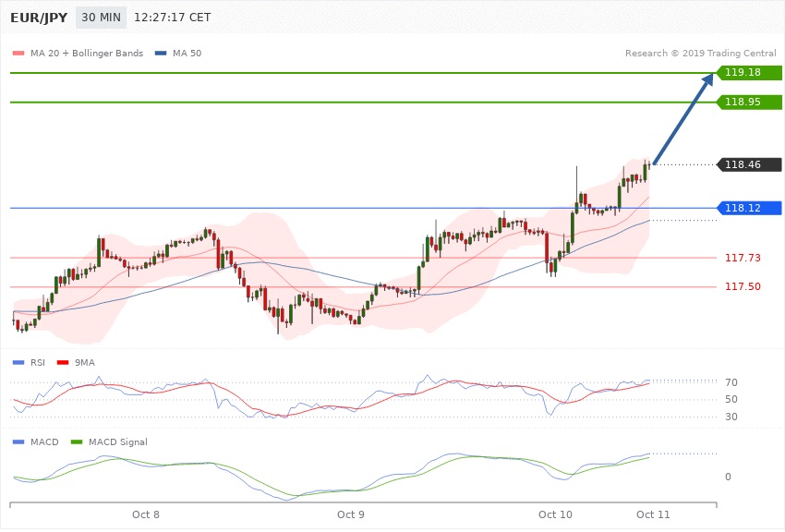785x532 pixels.
Task: Select the 30 MIN timeframe badge
Action: pos(101,18)
